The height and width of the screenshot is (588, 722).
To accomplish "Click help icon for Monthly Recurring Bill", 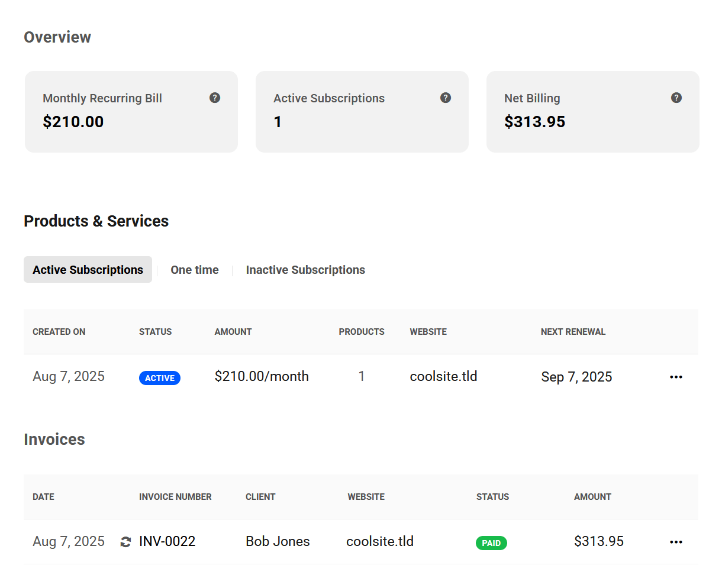I will pyautogui.click(x=215, y=98).
